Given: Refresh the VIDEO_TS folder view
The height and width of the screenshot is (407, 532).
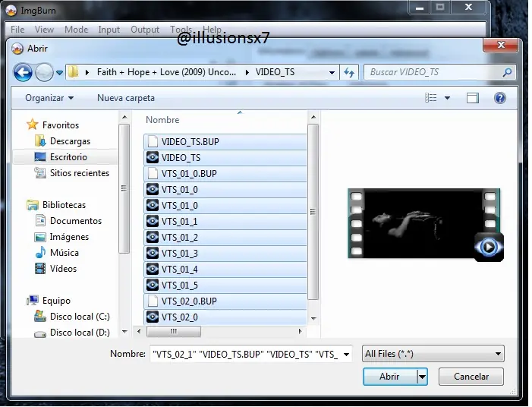Looking at the screenshot, I should (x=349, y=72).
